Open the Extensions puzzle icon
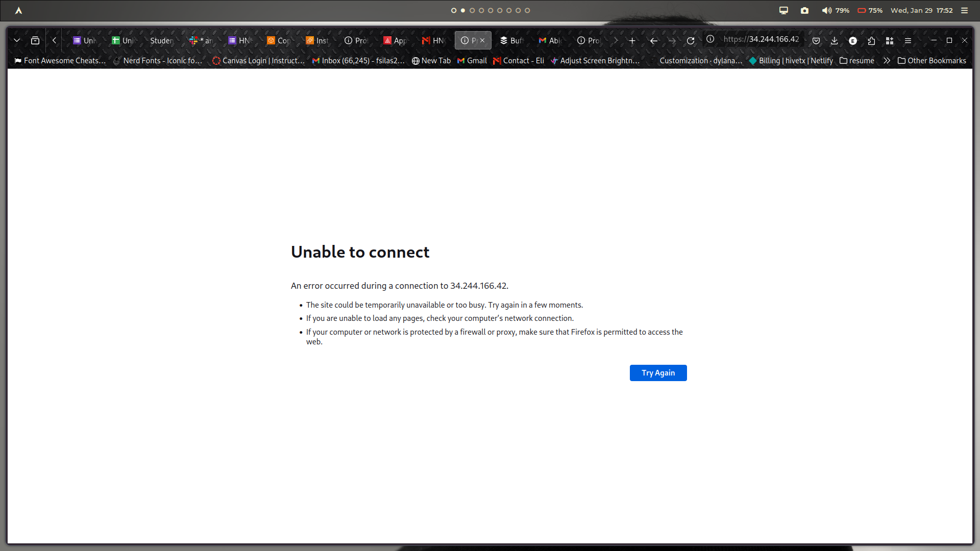The width and height of the screenshot is (980, 551). [x=871, y=41]
